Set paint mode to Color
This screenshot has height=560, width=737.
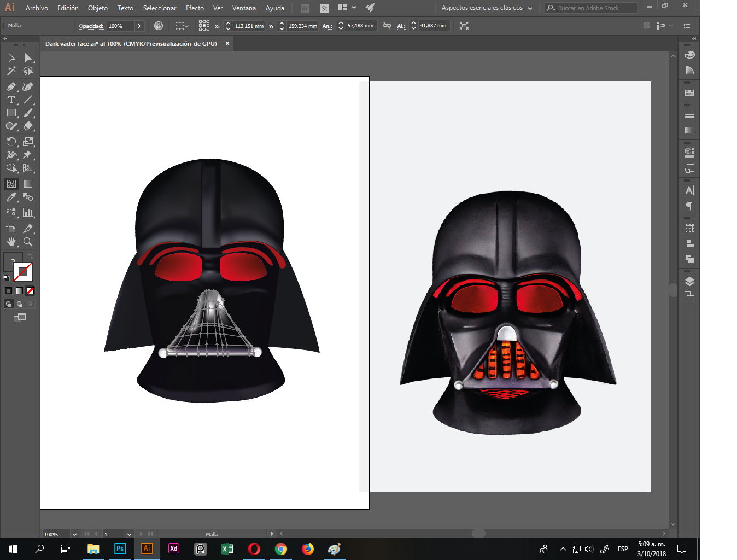8,290
